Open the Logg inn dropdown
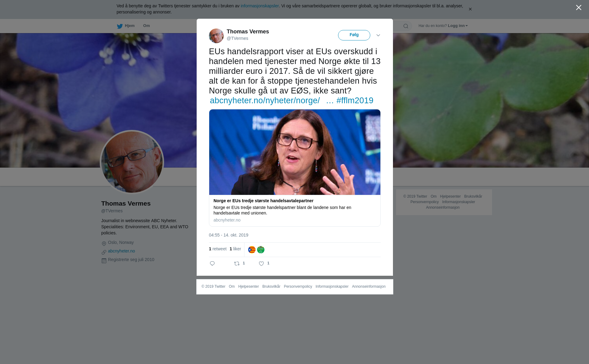The width and height of the screenshot is (589, 364). (458, 26)
